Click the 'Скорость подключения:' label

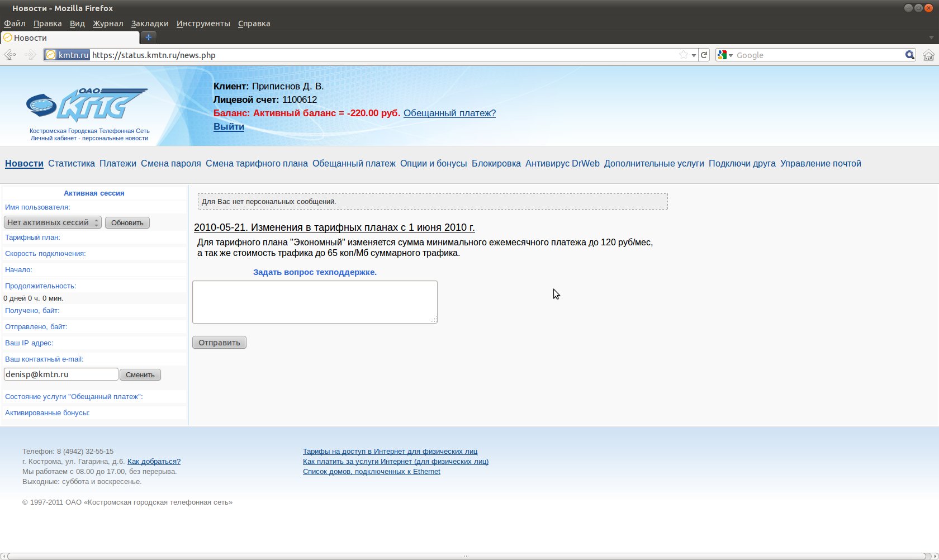45,254
